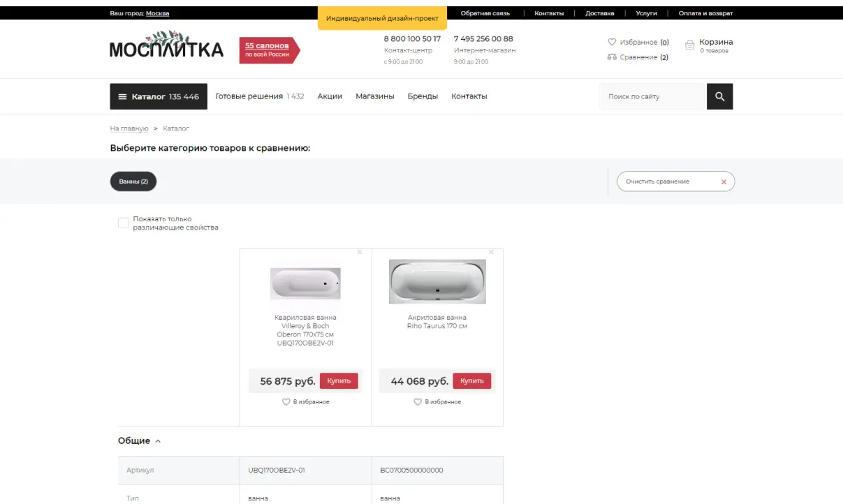Enable Показать только различающие свойства checkbox

click(124, 223)
